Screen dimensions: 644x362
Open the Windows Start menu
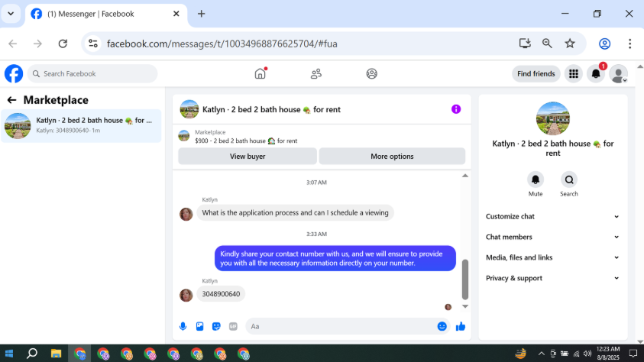click(x=9, y=354)
